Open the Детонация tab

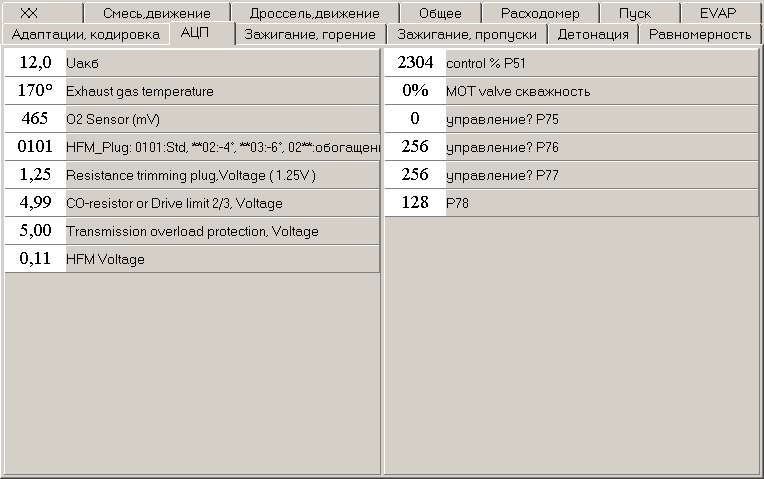(593, 35)
